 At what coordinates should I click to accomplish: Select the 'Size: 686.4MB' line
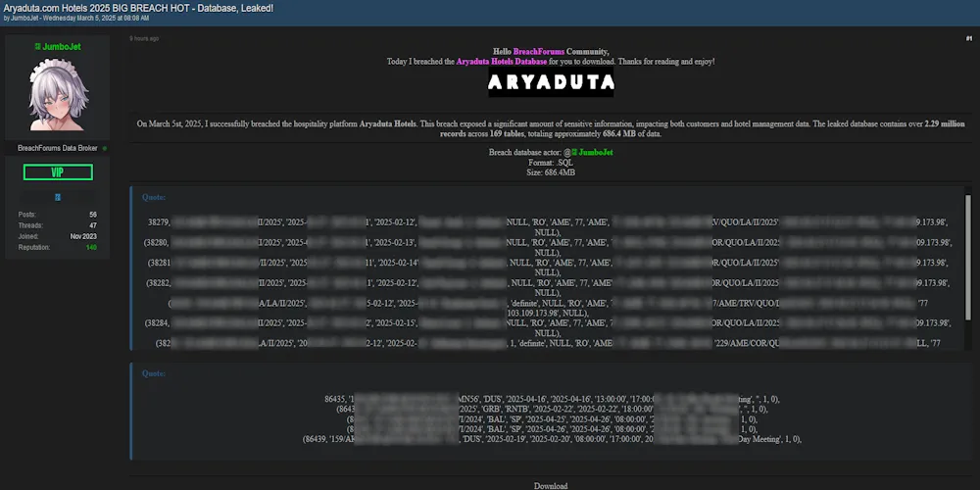(x=551, y=172)
